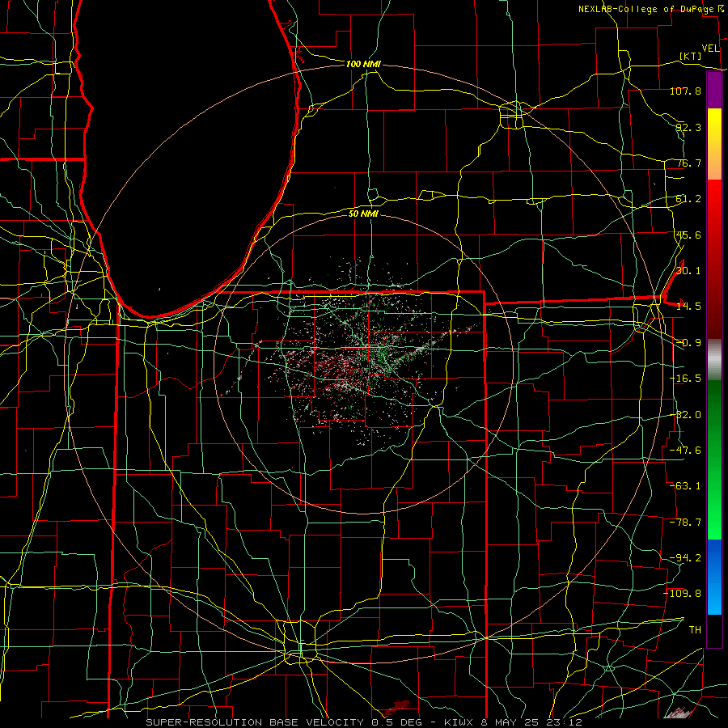Select the 76.7 scale value
The height and width of the screenshot is (728, 728).
tap(688, 163)
